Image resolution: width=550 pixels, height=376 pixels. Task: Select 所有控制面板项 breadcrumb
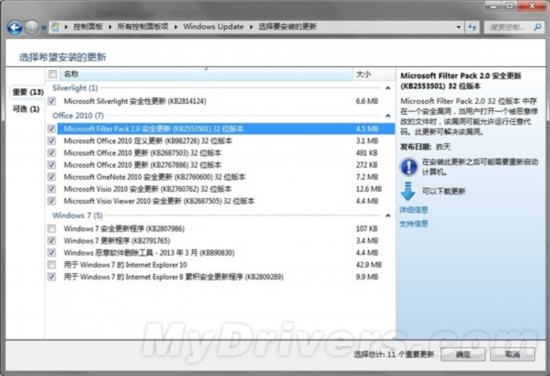(142, 27)
